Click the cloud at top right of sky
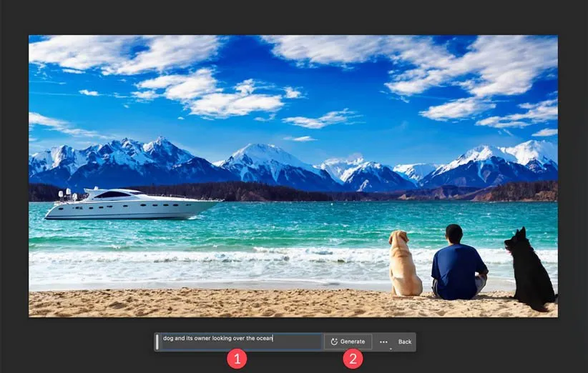The image size is (588, 373). [472, 64]
